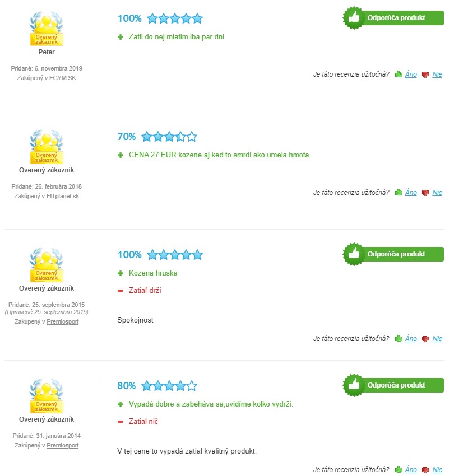Click thumbs-down icon on Kozena hruska review

pyautogui.click(x=425, y=338)
